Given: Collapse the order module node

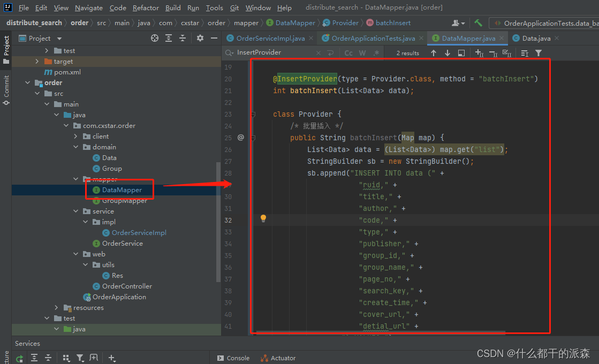Looking at the screenshot, I should pos(27,83).
